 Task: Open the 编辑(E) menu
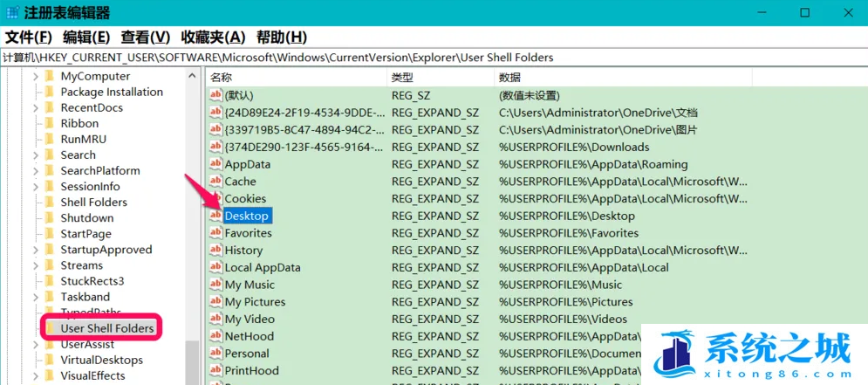86,38
